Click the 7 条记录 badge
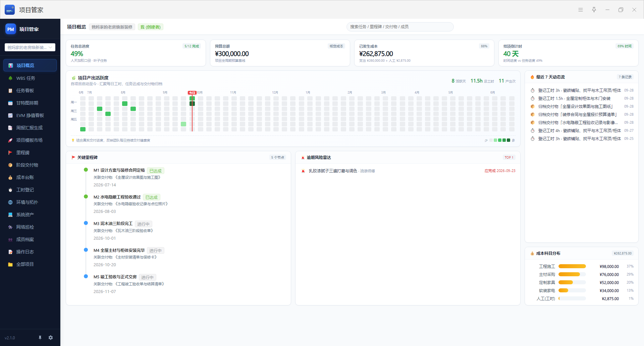The height and width of the screenshot is (346, 644). tap(625, 77)
